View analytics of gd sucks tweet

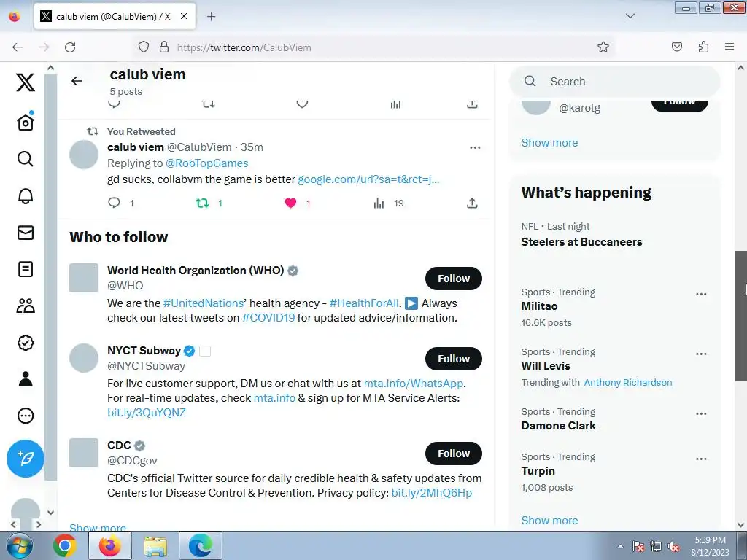point(379,203)
